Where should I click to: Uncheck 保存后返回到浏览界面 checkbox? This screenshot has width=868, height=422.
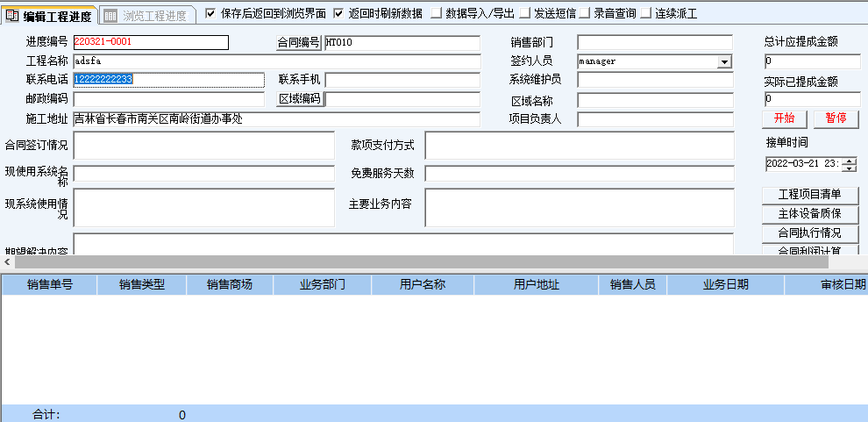click(x=210, y=13)
